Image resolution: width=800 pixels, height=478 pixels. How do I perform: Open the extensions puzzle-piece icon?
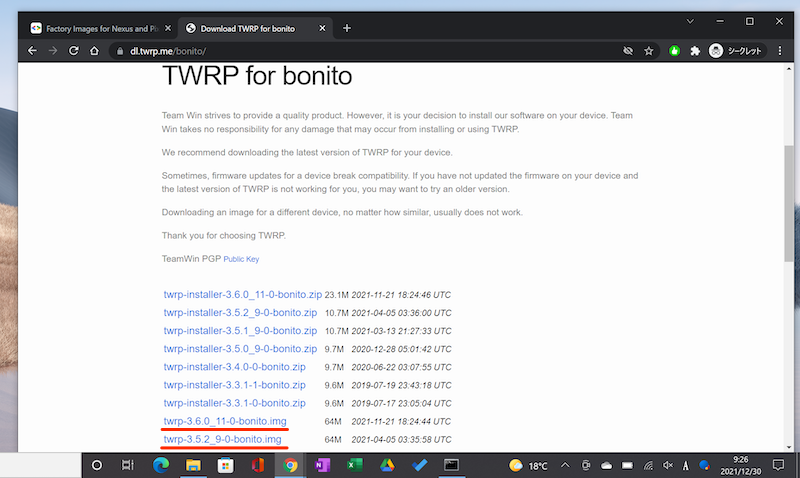pos(695,50)
